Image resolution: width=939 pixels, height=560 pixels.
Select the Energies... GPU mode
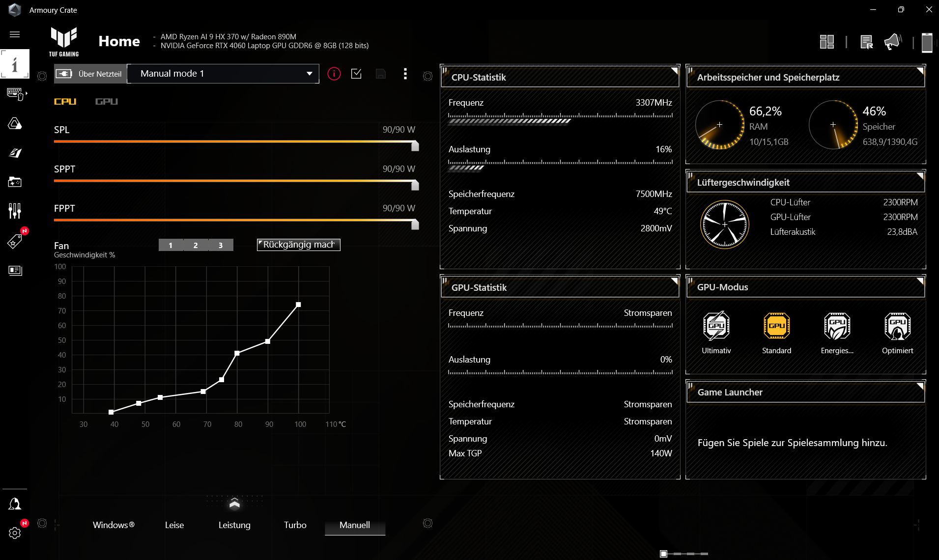pyautogui.click(x=837, y=333)
